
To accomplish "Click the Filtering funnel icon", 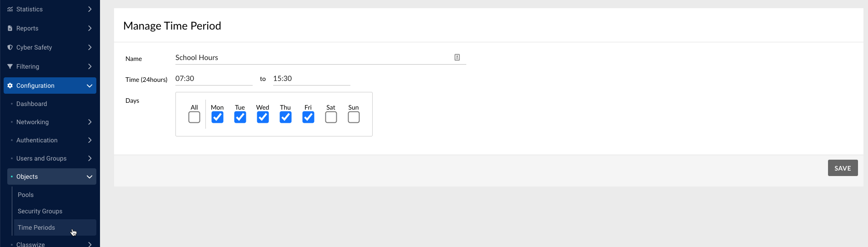I will click(10, 66).
